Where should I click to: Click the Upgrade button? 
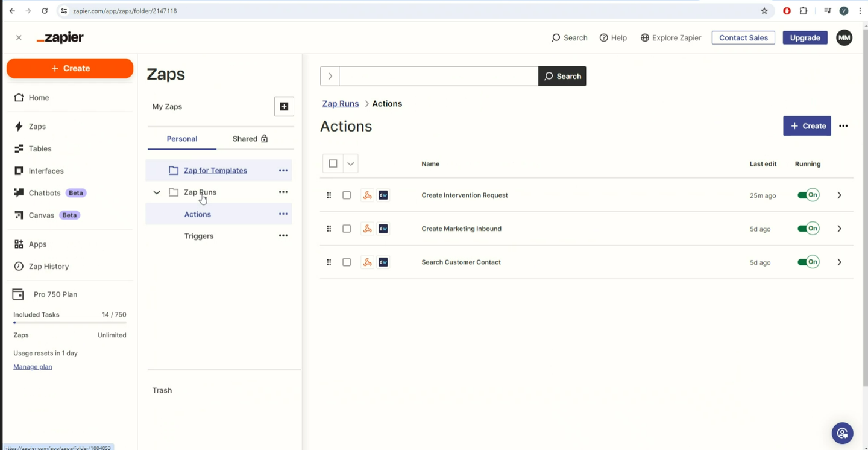(x=805, y=37)
